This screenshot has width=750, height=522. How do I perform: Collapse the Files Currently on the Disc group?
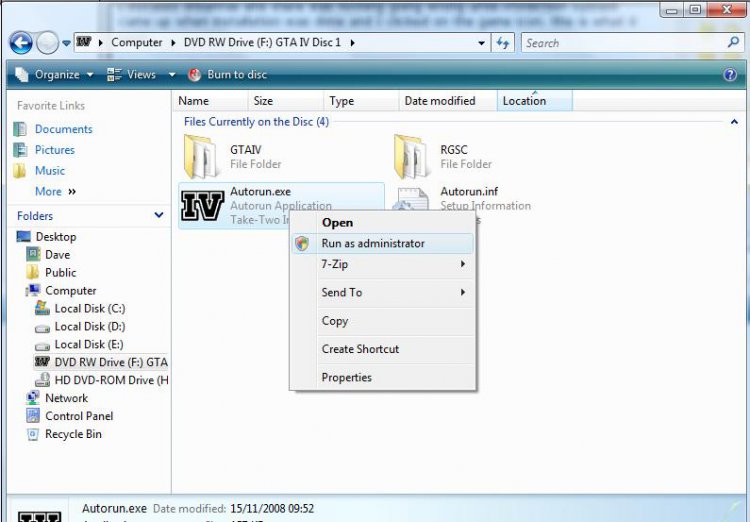click(x=734, y=122)
